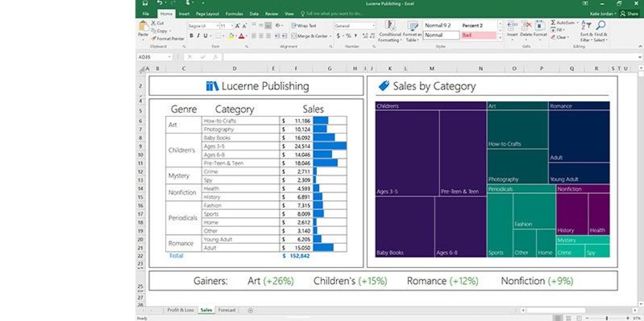The image size is (644, 321).
Task: Toggle Italic formatting
Action: point(198,36)
